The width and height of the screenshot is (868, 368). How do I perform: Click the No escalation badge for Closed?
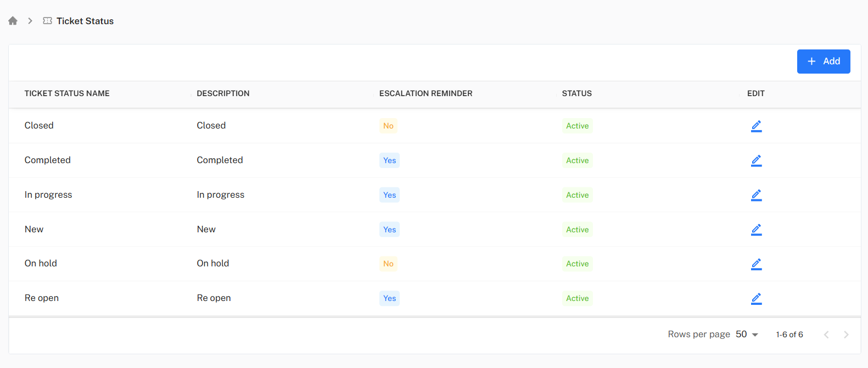tap(388, 126)
